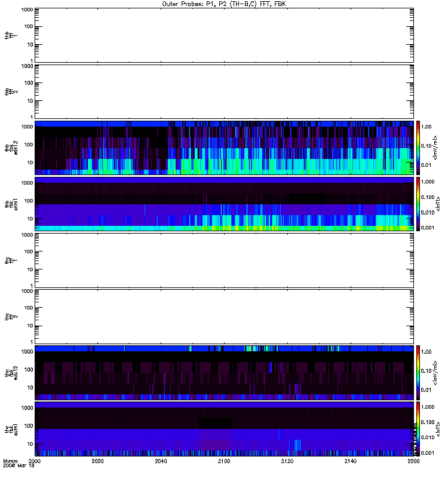Click the 10 y-axis tick of thc fff 1 panel
This screenshot has height=478, width=448.
tap(30, 269)
